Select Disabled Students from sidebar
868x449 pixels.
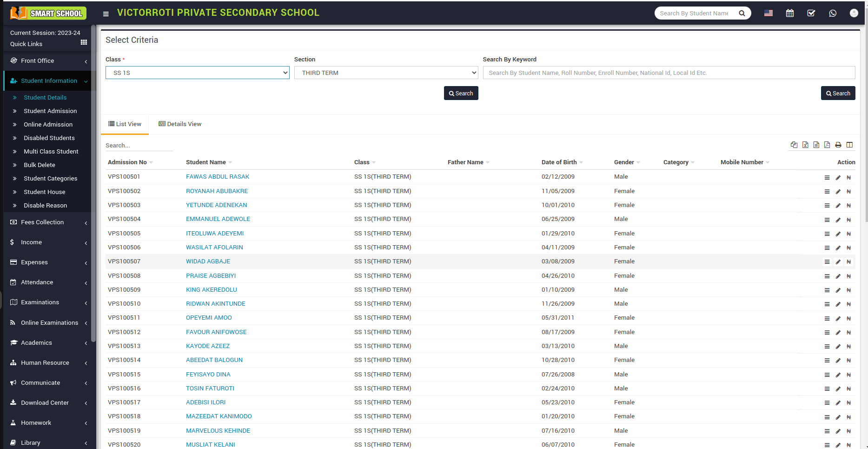49,138
